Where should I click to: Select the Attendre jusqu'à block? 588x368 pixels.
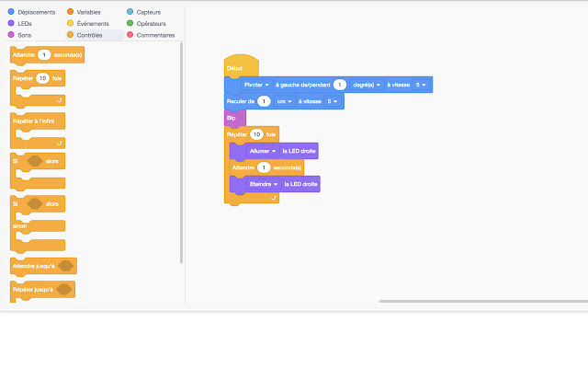pyautogui.click(x=43, y=267)
